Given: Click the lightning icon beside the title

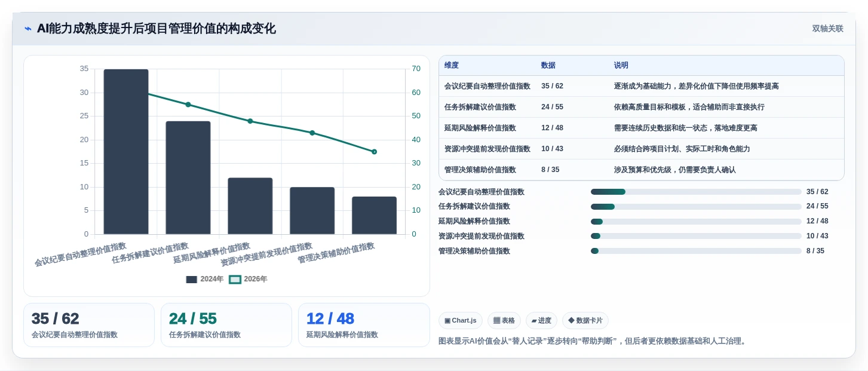Looking at the screenshot, I should point(28,29).
